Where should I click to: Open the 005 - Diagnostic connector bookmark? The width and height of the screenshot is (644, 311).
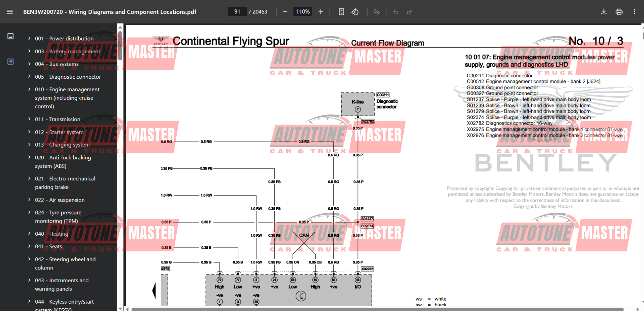click(x=75, y=77)
